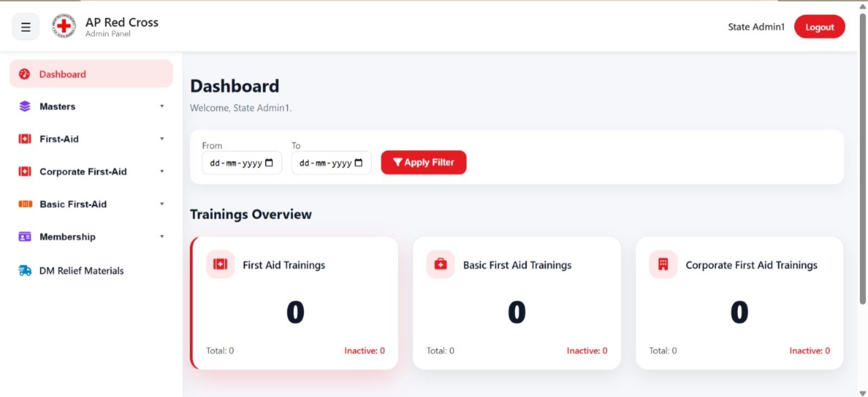This screenshot has width=868, height=397.
Task: Select Basic First-Aid in the sidebar
Action: [x=91, y=204]
